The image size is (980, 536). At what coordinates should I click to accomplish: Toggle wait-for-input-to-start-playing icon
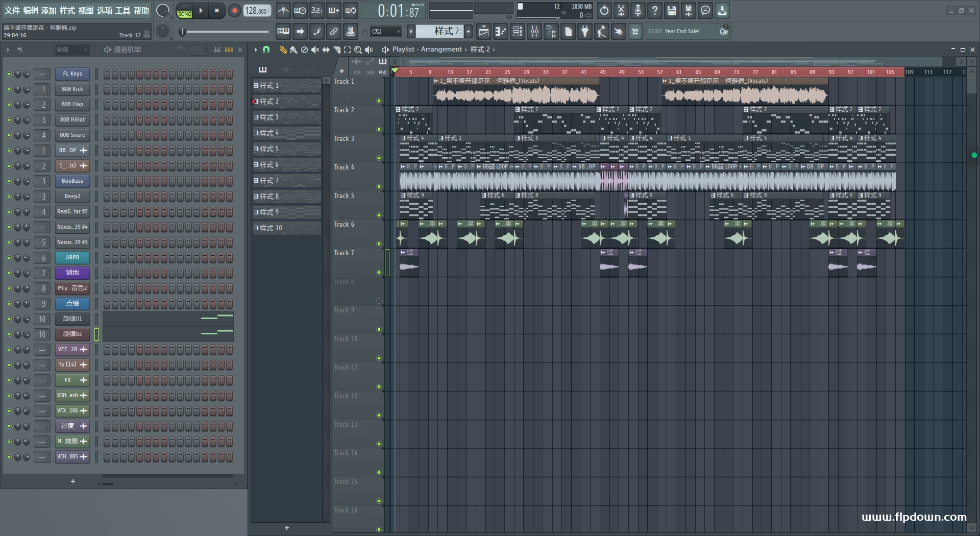coord(300,10)
